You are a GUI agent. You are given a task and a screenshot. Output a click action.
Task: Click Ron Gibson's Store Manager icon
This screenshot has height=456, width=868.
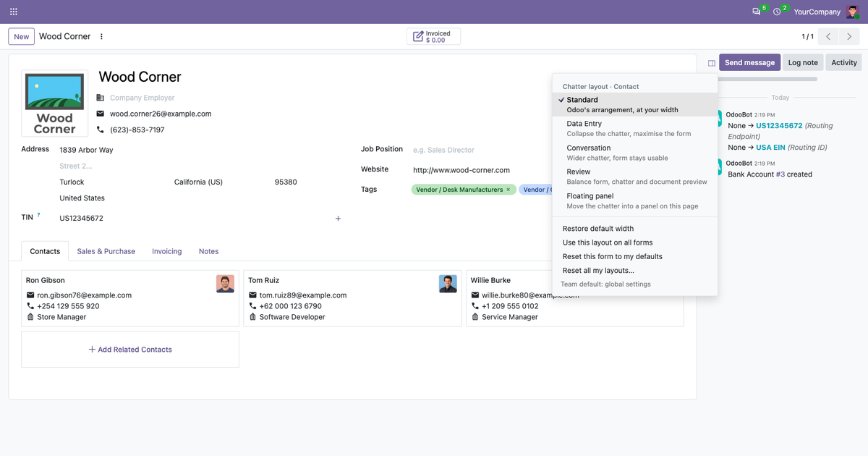tap(30, 317)
